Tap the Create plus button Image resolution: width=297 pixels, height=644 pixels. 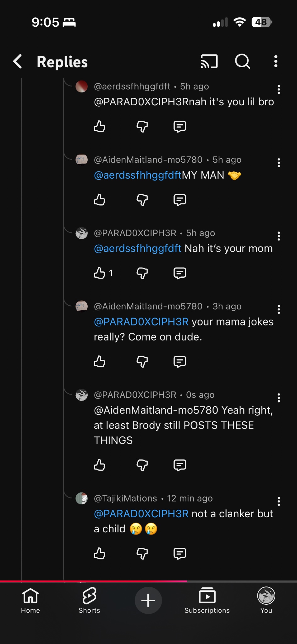[x=148, y=600]
